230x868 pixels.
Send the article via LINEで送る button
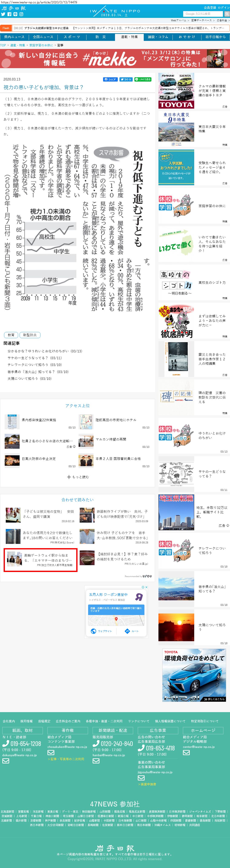[143, 79]
